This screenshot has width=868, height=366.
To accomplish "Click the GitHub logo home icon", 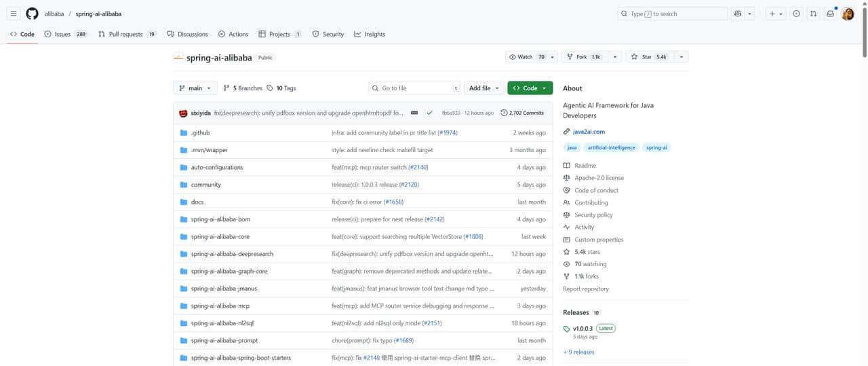I will pos(32,14).
